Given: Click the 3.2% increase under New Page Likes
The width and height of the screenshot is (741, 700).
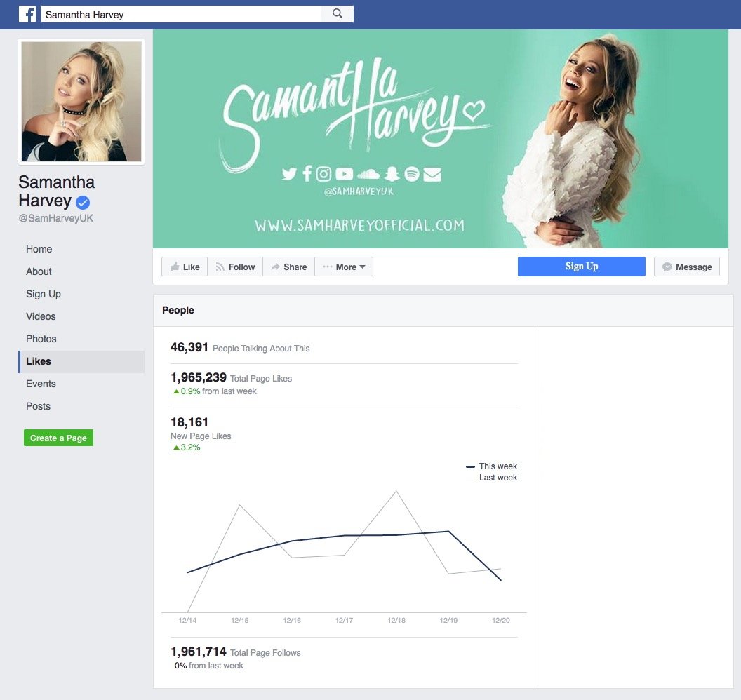Looking at the screenshot, I should (187, 447).
